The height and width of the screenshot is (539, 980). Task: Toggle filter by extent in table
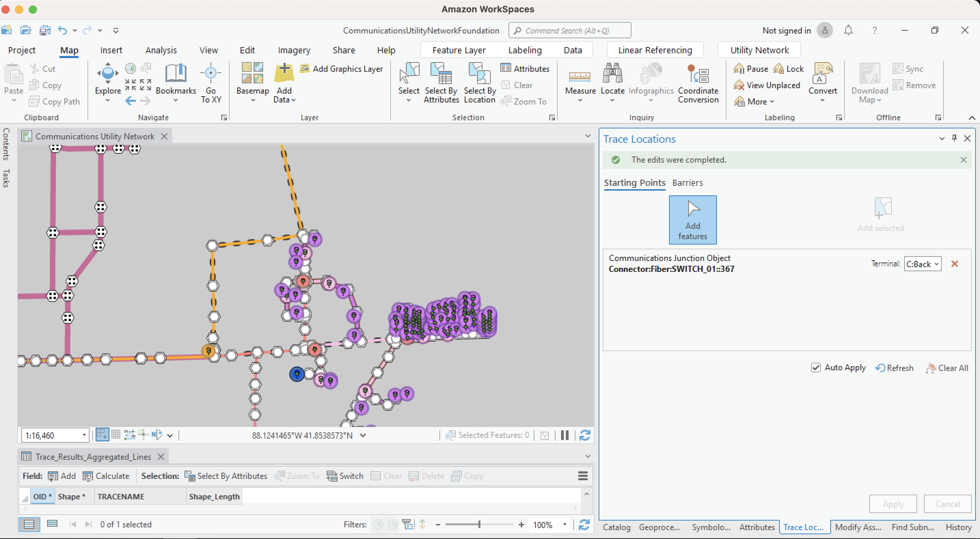click(x=408, y=525)
